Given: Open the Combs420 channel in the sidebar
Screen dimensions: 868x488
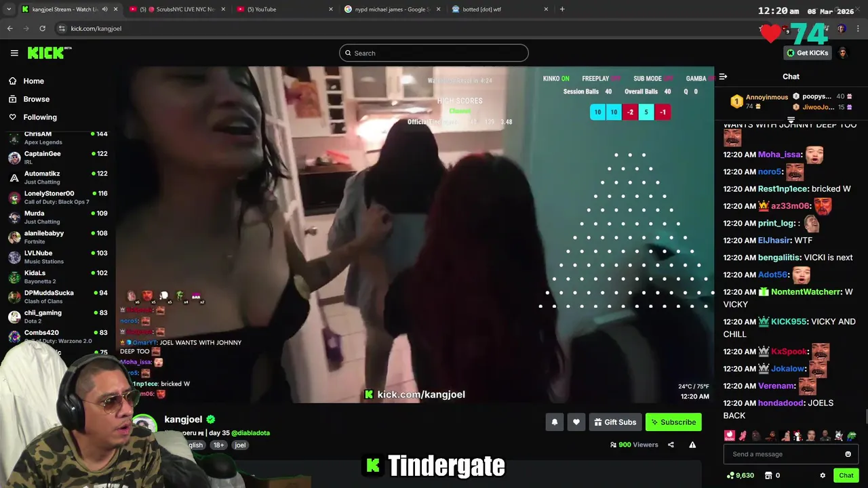Looking at the screenshot, I should coord(58,336).
